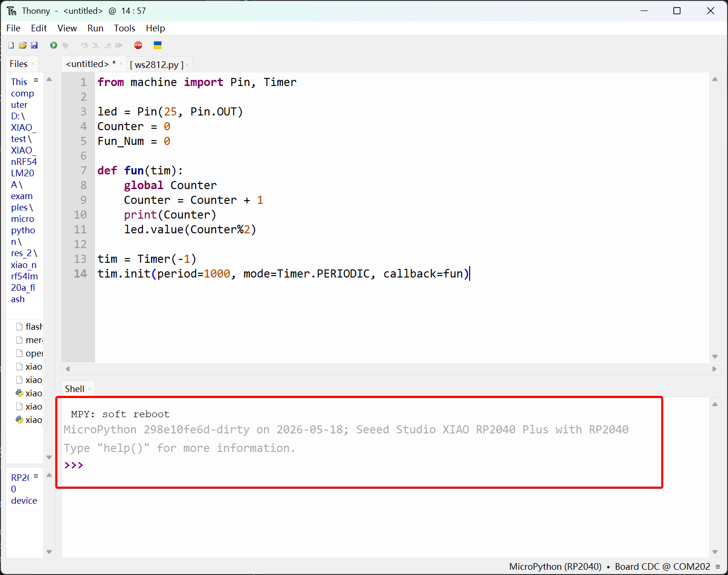Open the File menu
Screen dimensions: 728x575
(x=13, y=28)
